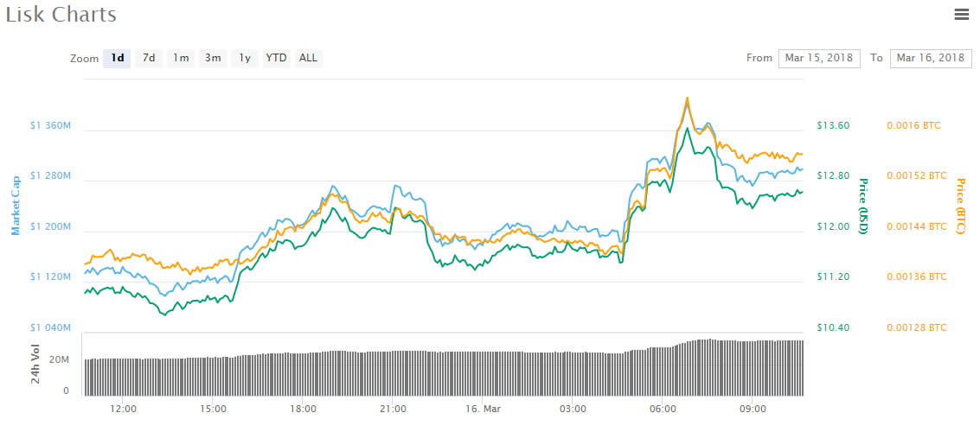
Task: Click the 16. Mar date axis label
Action: pos(483,410)
